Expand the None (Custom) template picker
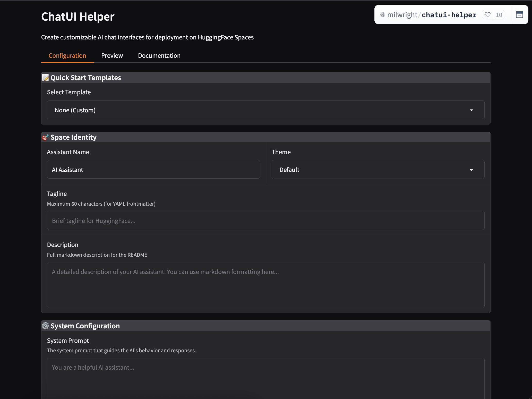532x399 pixels. [x=265, y=110]
